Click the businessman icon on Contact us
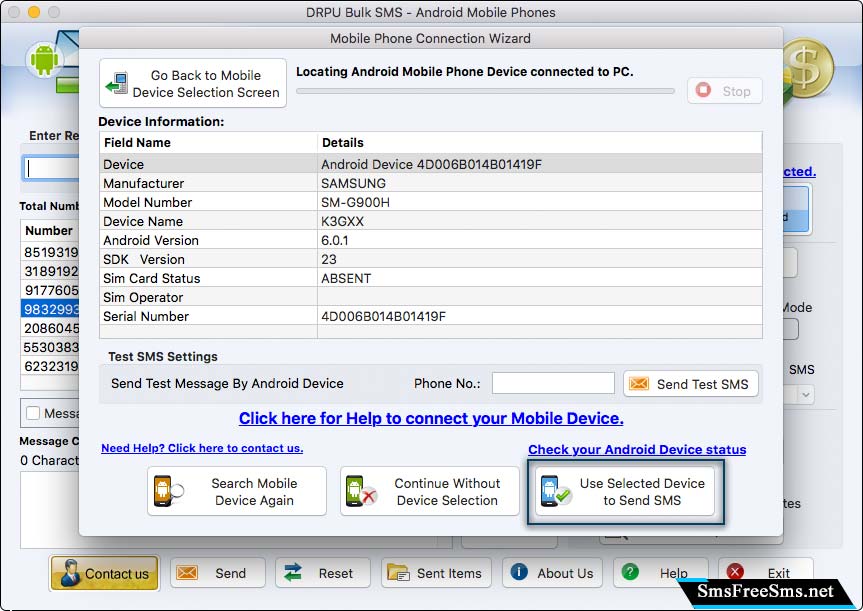863x611 pixels. (x=70, y=572)
